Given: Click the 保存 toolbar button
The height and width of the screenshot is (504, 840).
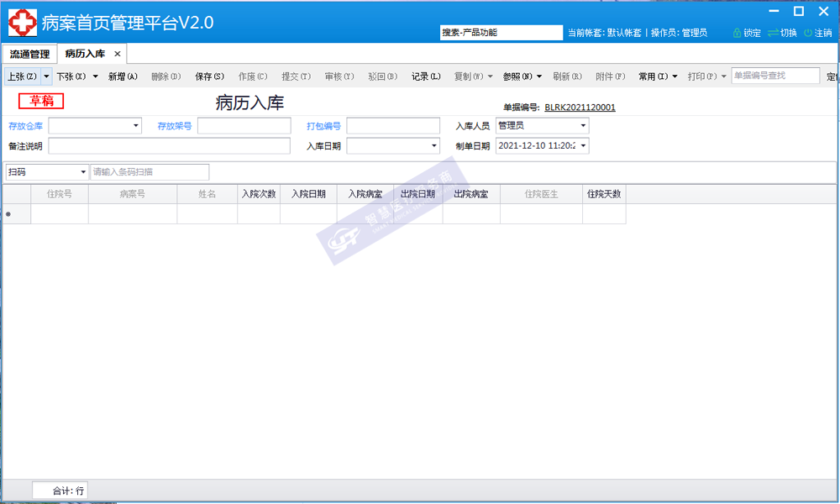Looking at the screenshot, I should tap(209, 76).
